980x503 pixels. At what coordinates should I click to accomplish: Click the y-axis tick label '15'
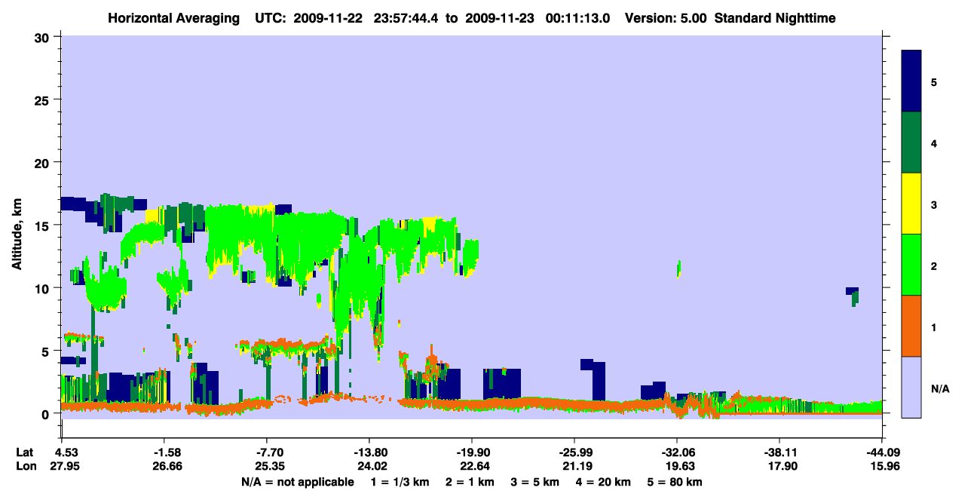[x=44, y=225]
